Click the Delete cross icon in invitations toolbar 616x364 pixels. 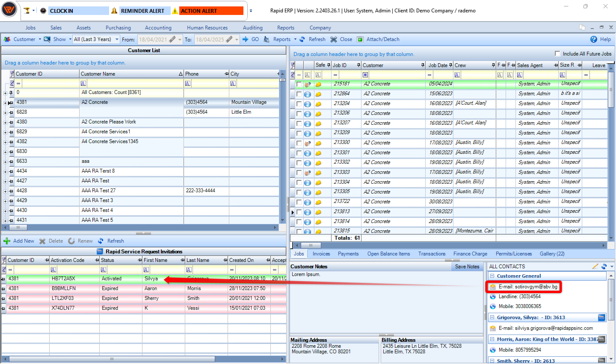[x=42, y=241]
